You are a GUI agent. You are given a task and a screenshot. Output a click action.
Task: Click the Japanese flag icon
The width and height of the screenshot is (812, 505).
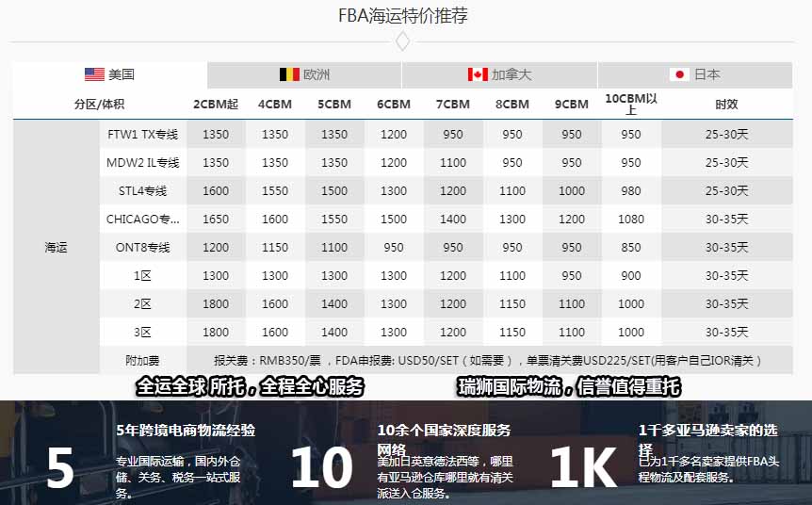679,74
